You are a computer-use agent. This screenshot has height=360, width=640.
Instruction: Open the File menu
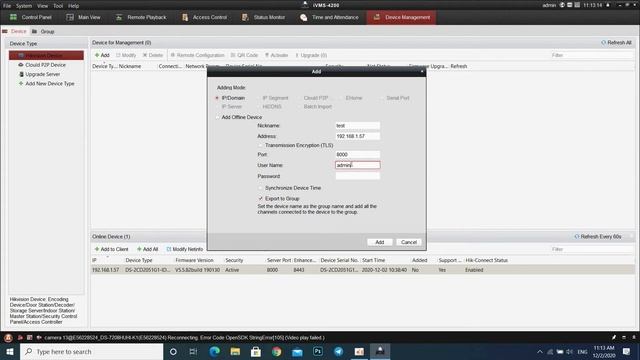tap(7, 6)
